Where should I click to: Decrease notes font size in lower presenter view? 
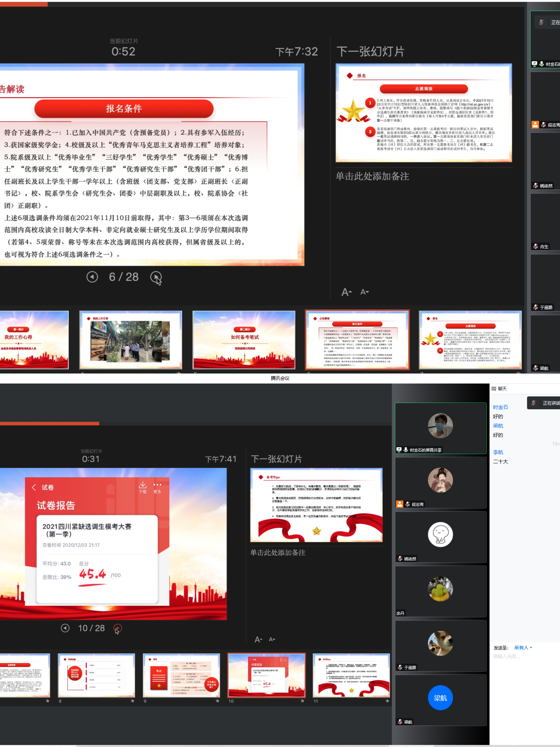(x=272, y=639)
